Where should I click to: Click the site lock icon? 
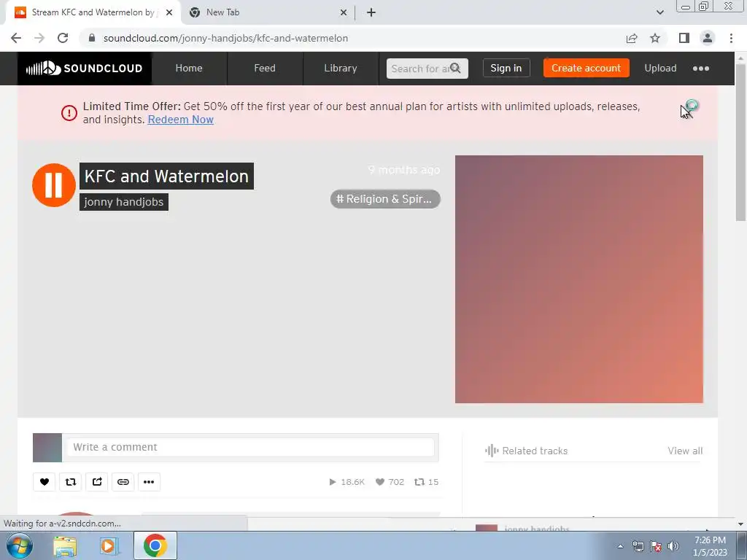point(92,38)
